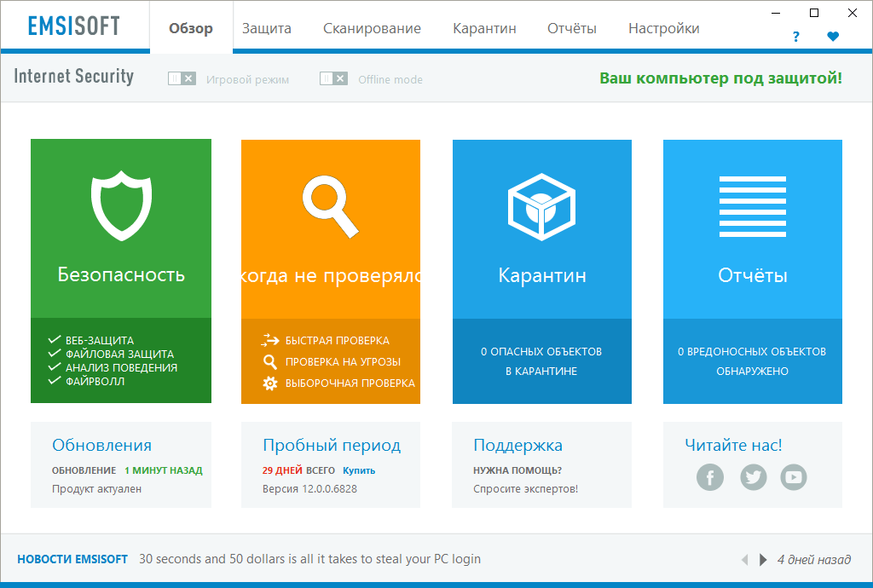Screen dimensions: 873x588
Task: Click the Отчёты tile title
Action: (752, 274)
